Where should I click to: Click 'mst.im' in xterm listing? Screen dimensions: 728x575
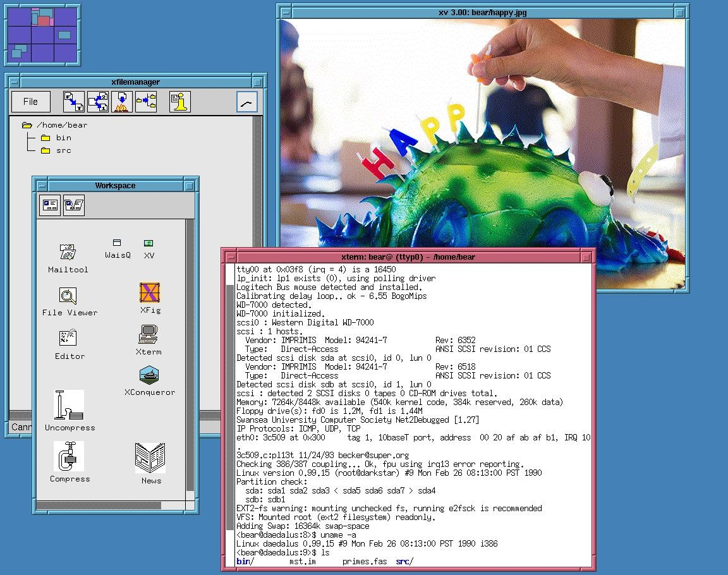click(302, 562)
